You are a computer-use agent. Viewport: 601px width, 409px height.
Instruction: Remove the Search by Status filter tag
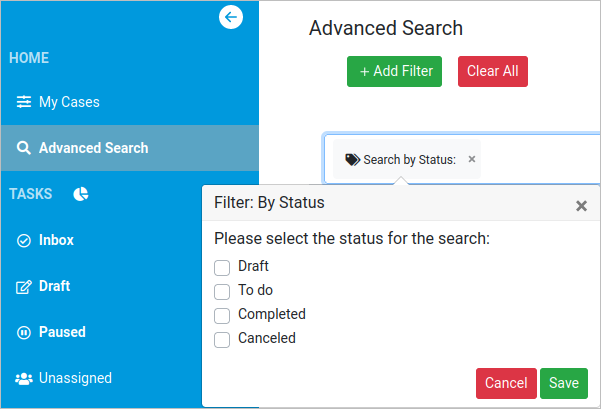click(472, 159)
